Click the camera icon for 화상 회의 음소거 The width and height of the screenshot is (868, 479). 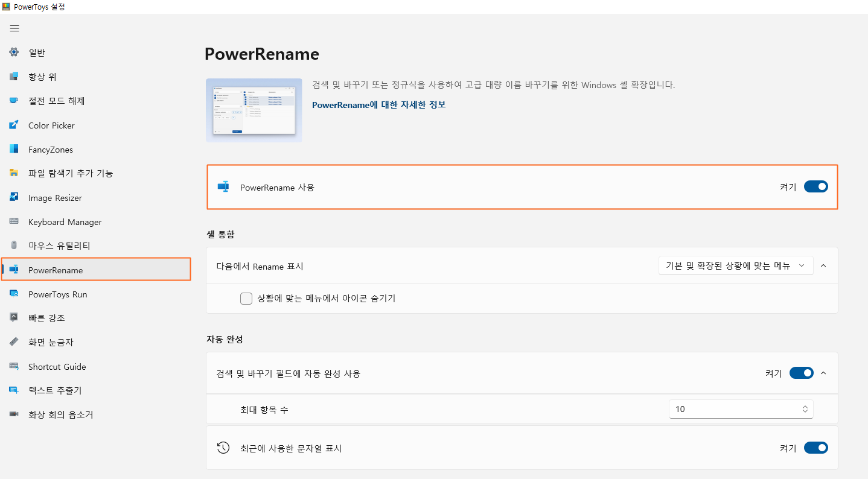(14, 414)
